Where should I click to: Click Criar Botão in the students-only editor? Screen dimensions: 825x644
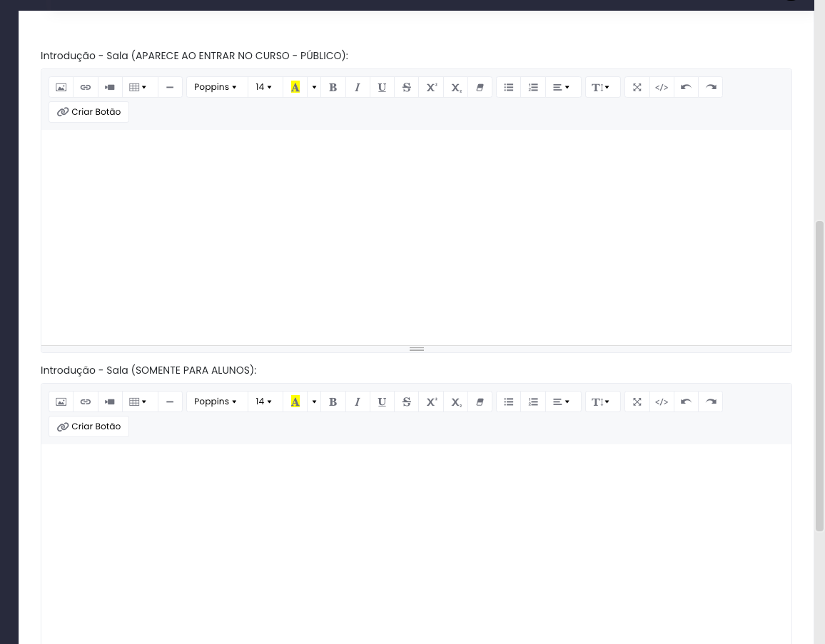pyautogui.click(x=89, y=426)
